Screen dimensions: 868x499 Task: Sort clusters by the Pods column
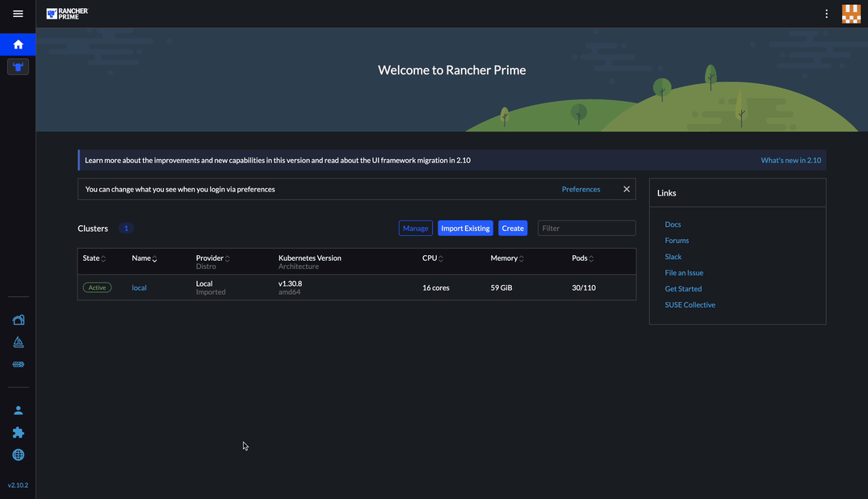click(593, 258)
